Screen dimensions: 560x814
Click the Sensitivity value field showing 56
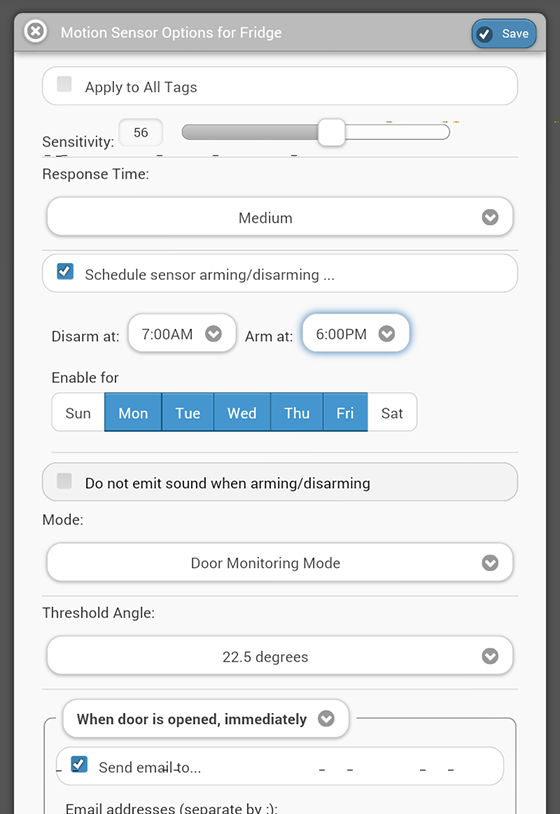(x=141, y=132)
